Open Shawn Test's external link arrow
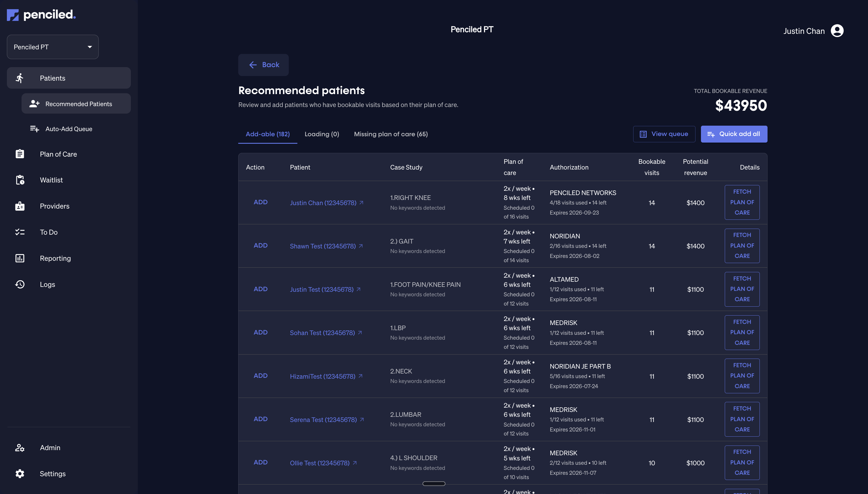The height and width of the screenshot is (494, 868). [361, 246]
